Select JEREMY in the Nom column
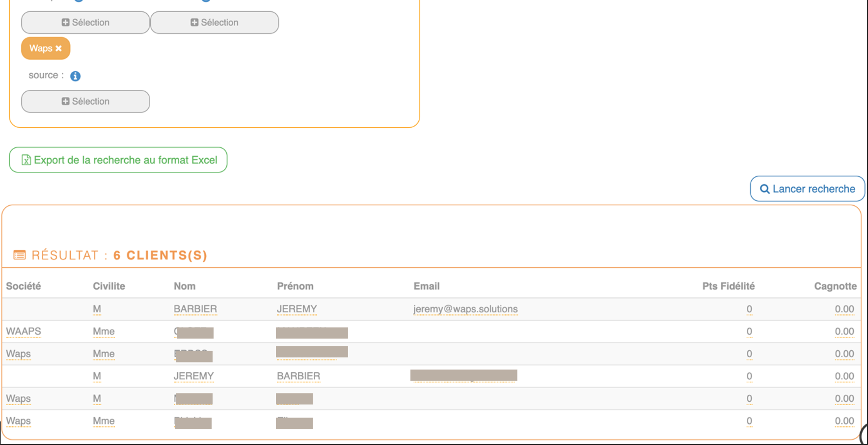 [194, 376]
